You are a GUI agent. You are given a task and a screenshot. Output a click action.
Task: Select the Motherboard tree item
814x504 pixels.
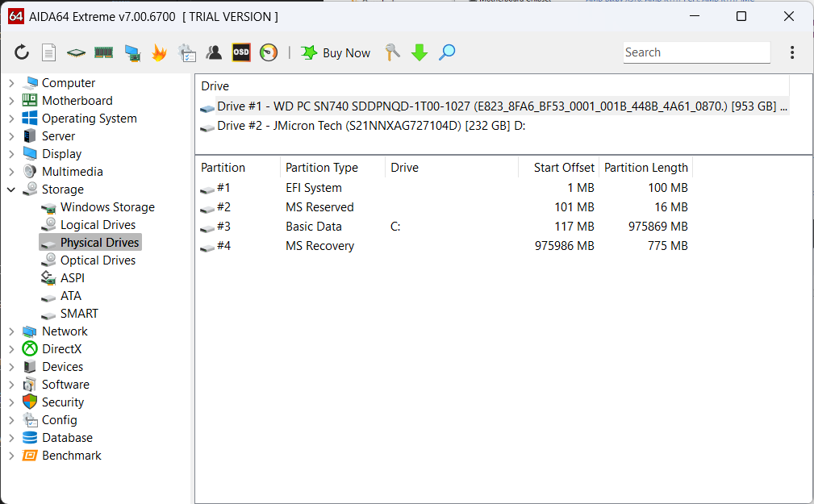click(x=77, y=101)
